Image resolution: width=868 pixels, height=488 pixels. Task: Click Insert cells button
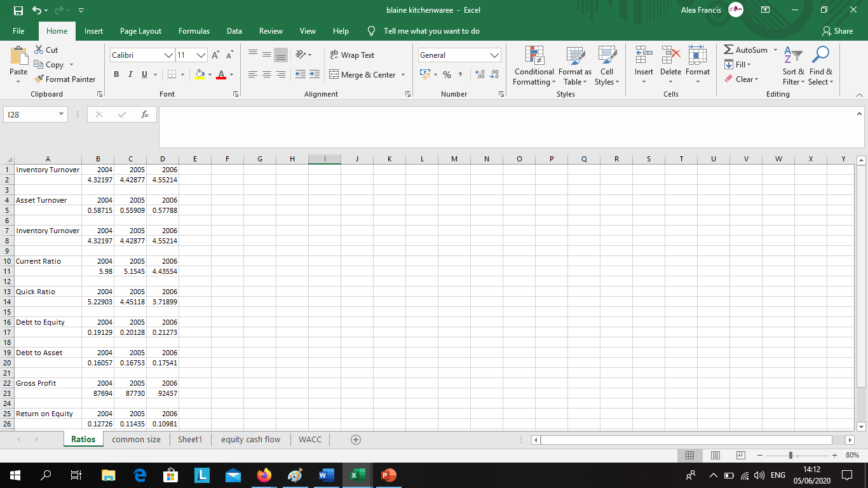(x=644, y=66)
